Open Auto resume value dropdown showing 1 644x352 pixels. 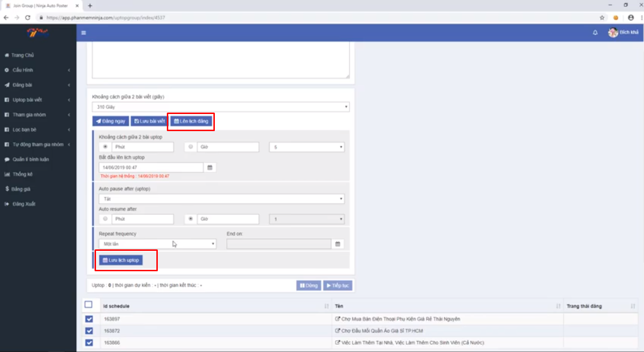pyautogui.click(x=307, y=219)
